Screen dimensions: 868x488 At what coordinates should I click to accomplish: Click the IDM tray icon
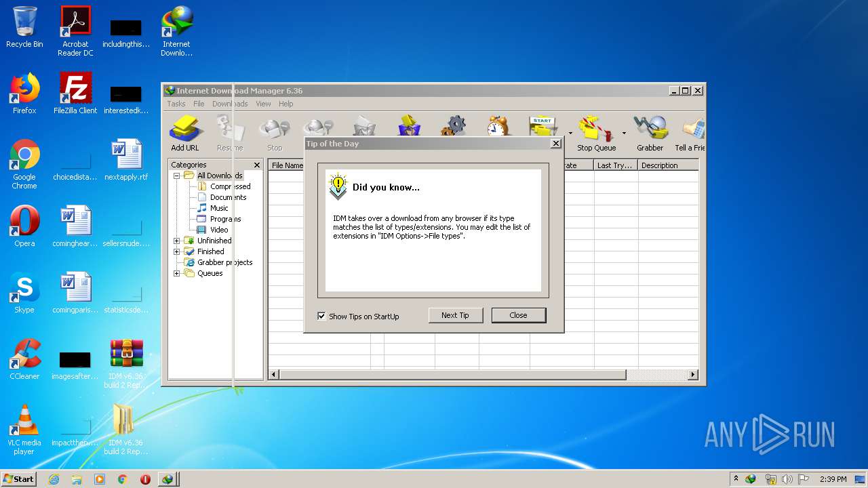pyautogui.click(x=751, y=479)
